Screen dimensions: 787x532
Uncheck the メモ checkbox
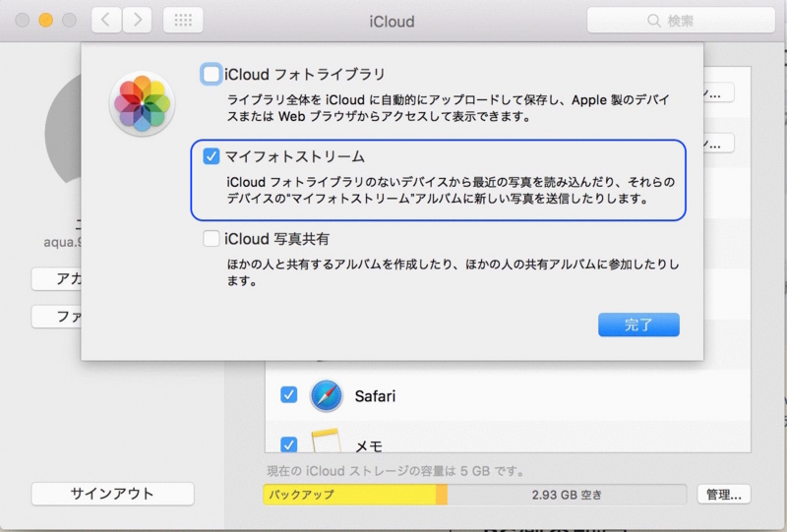288,444
